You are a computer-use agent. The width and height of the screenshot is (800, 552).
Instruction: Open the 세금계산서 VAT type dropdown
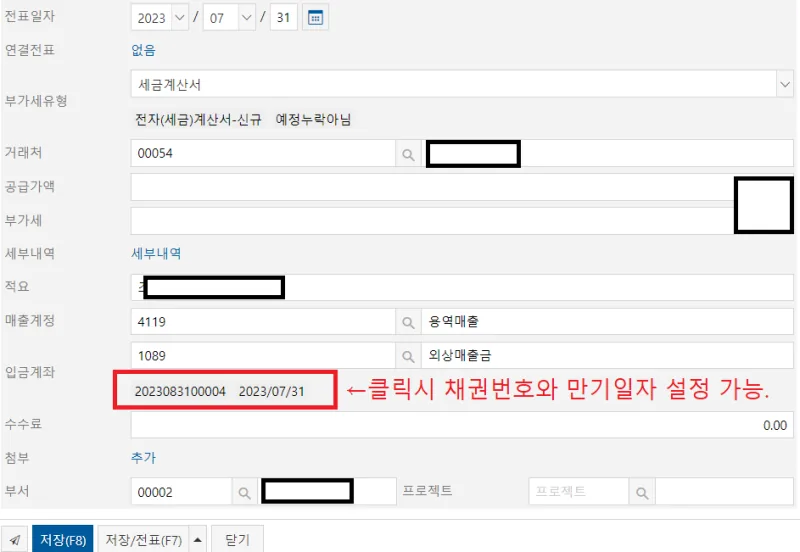[785, 84]
